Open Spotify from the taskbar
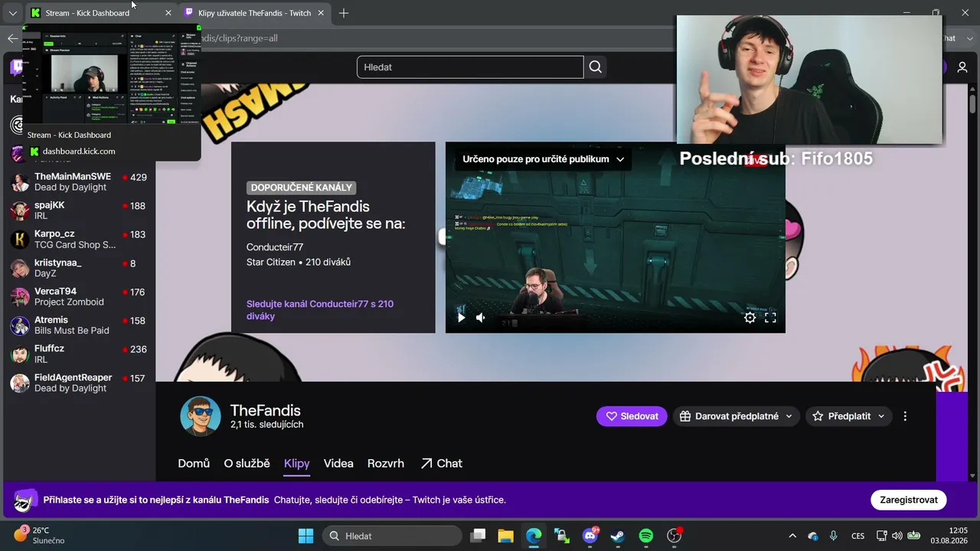The width and height of the screenshot is (980, 551). (646, 536)
